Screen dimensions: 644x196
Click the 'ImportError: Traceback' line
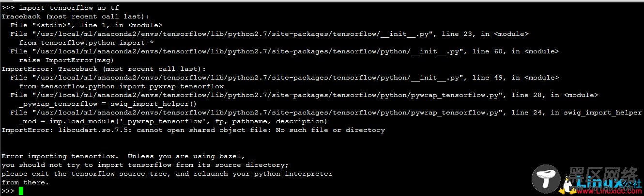[x=104, y=69]
